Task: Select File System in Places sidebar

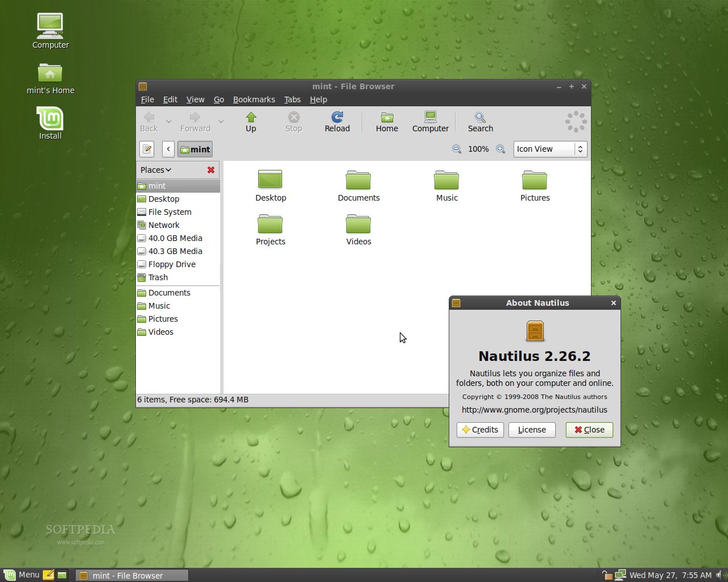Action: click(x=178, y=212)
